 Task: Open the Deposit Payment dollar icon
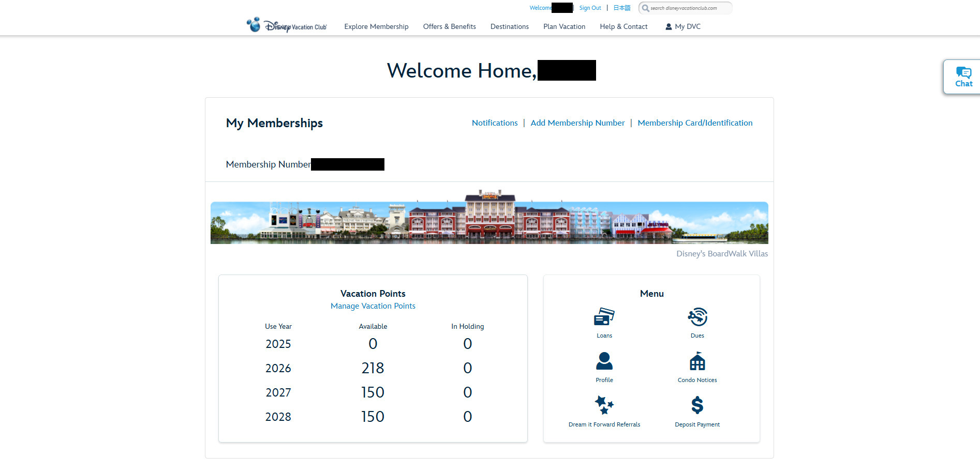click(x=697, y=405)
